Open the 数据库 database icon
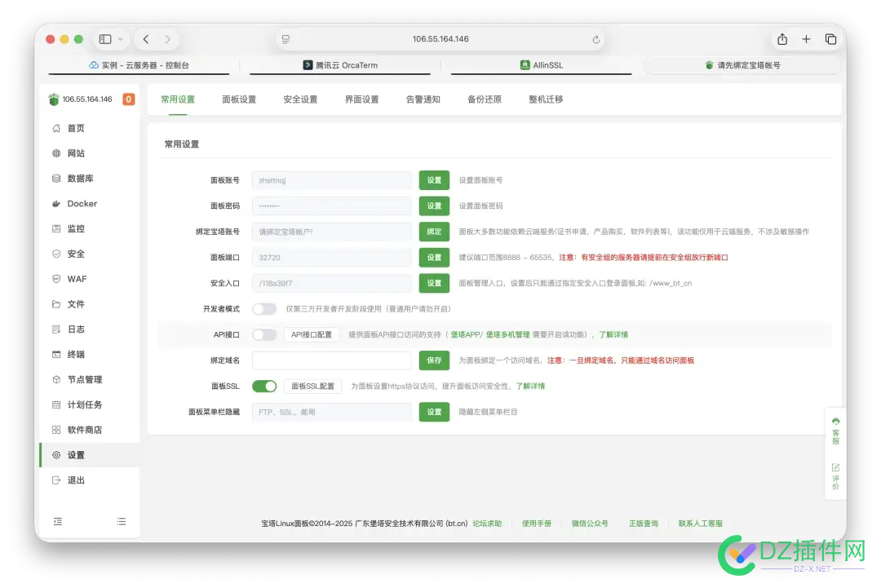Screen dimensions: 881x588 point(56,179)
